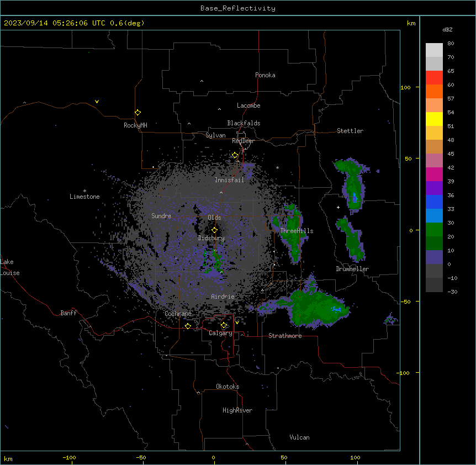The width and height of the screenshot is (476, 465).
Task: Click the Strathmore town label
Action: coord(285,336)
